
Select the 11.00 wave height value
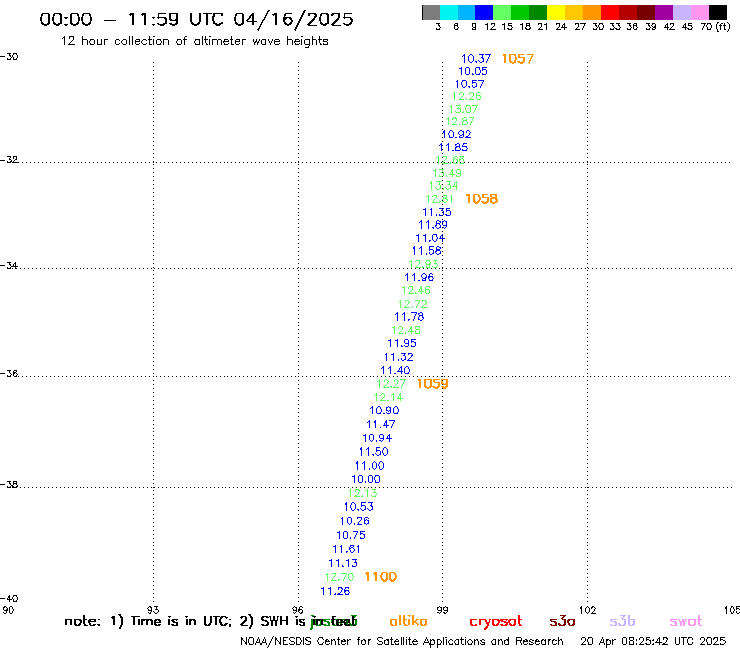coord(370,466)
